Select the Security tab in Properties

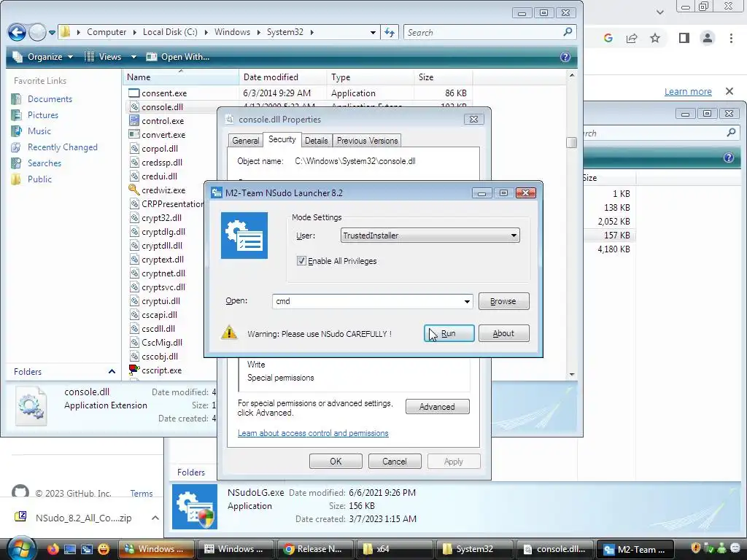(x=282, y=139)
